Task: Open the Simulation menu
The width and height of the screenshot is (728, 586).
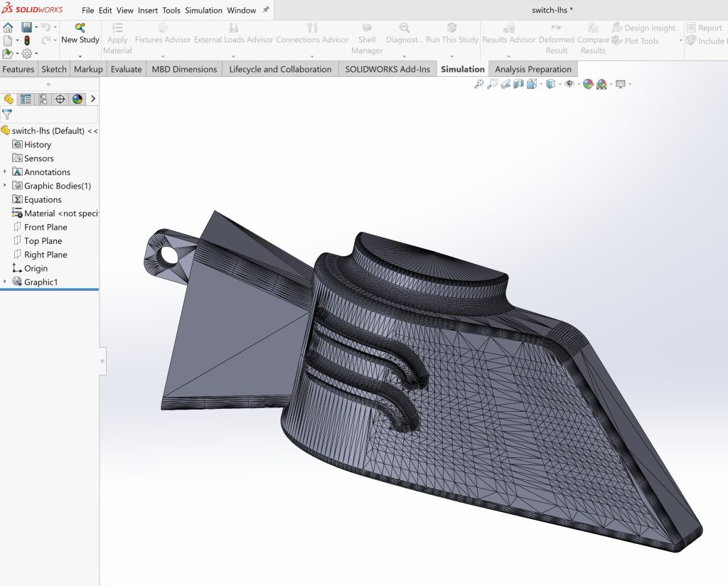Action: tap(203, 11)
